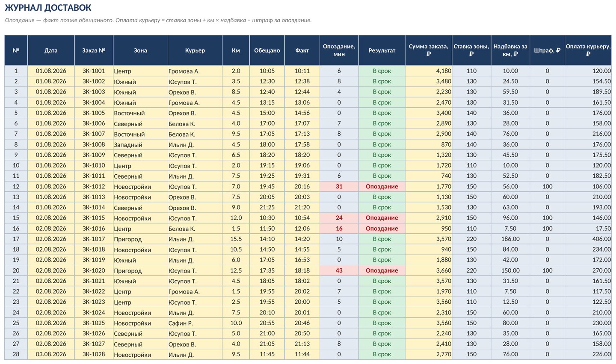Click order sum 4,180

[429, 71]
